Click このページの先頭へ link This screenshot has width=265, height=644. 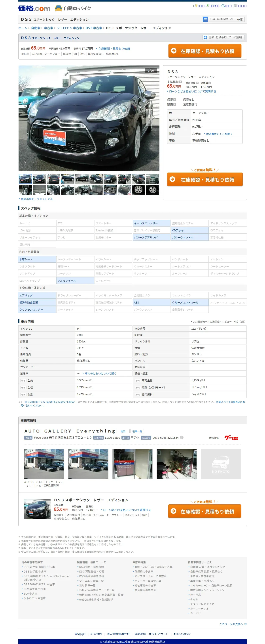point(231,624)
